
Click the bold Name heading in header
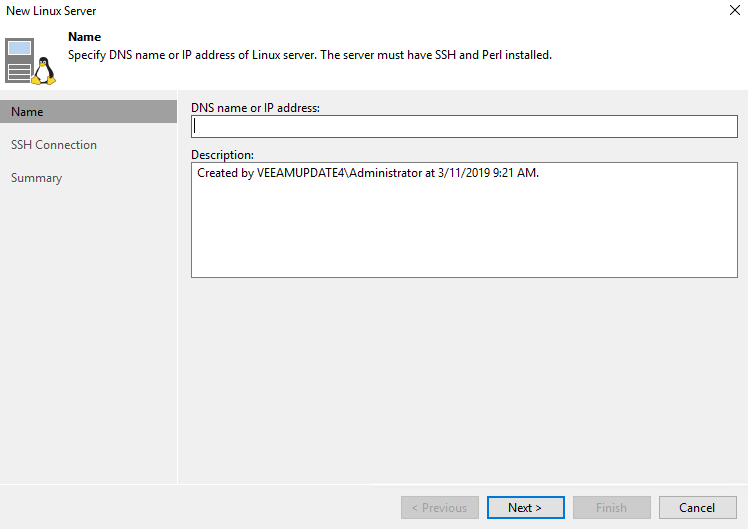pos(84,37)
